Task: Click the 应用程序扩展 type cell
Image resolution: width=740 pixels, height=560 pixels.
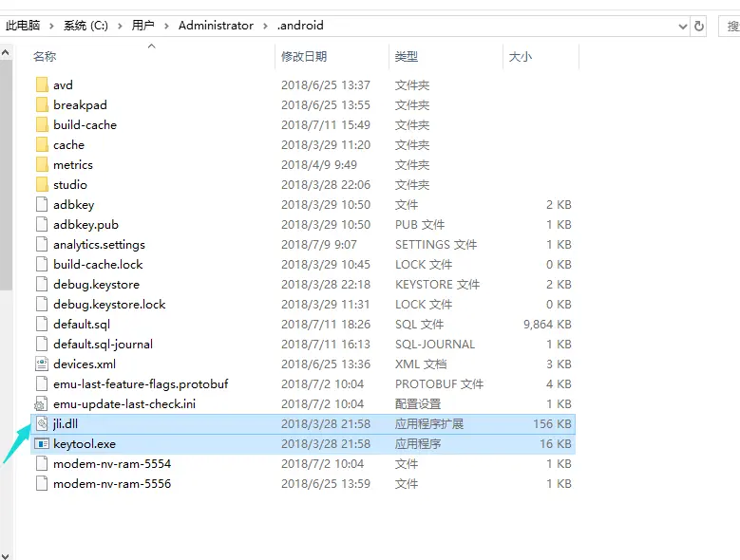Action: 429,423
